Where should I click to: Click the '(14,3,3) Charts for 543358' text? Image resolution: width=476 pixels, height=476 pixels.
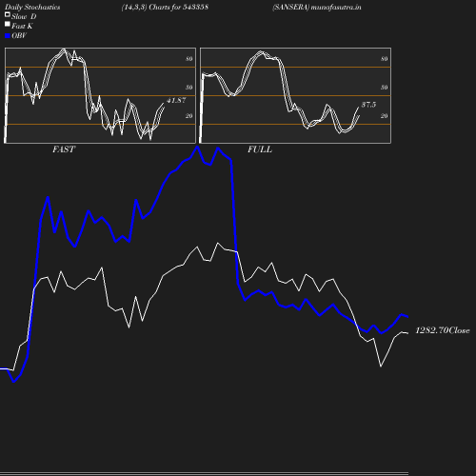coord(165,7)
